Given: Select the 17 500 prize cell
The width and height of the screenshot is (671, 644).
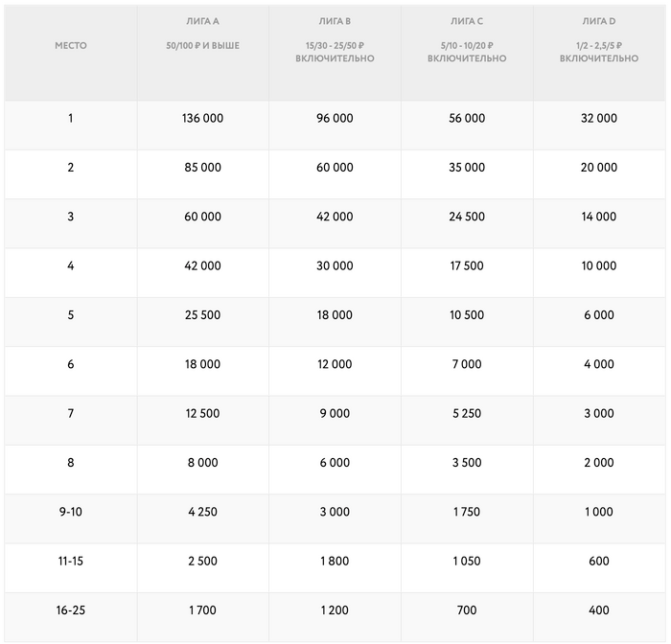Looking at the screenshot, I should click(467, 266).
